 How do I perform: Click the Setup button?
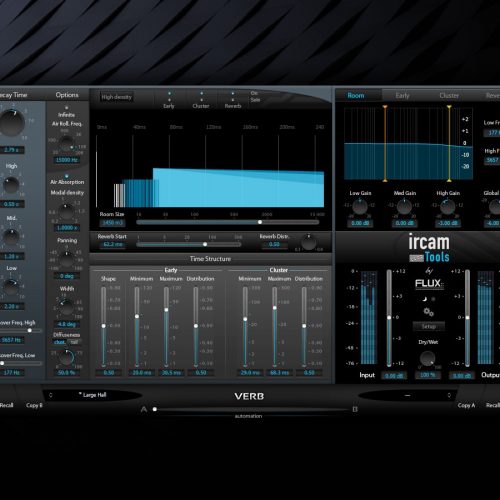click(x=429, y=326)
